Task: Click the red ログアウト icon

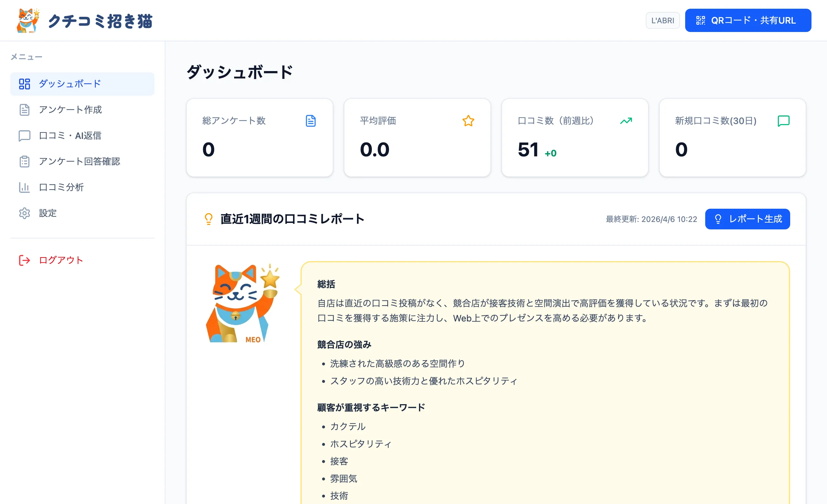Action: coord(24,260)
